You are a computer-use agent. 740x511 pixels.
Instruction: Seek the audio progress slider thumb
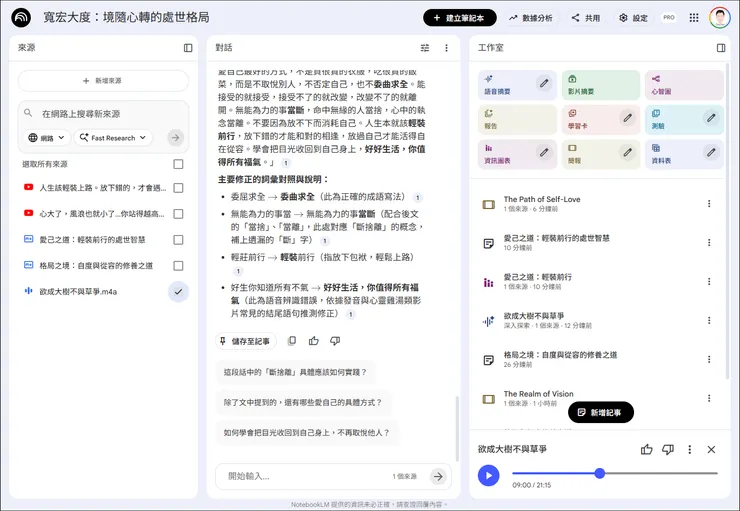coord(599,473)
